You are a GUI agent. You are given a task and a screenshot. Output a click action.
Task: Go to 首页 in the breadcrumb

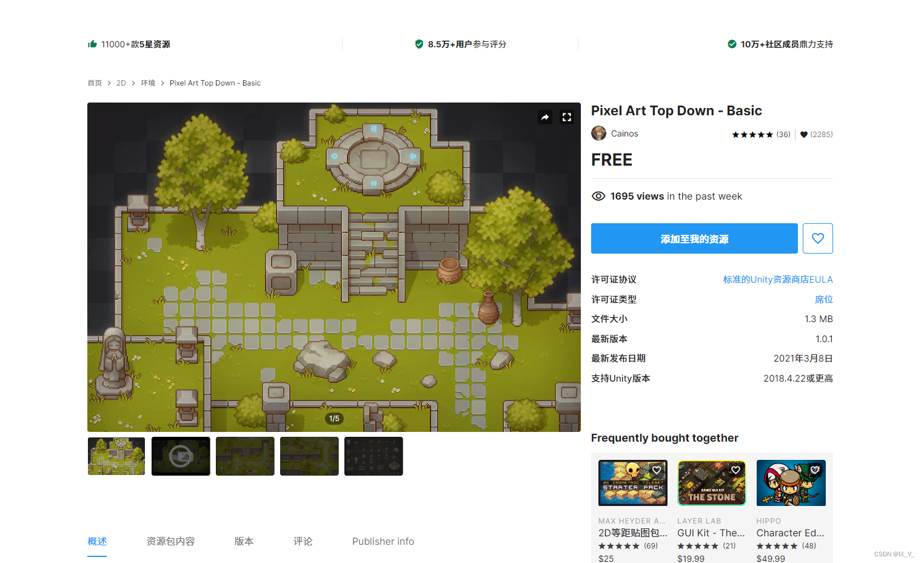95,83
